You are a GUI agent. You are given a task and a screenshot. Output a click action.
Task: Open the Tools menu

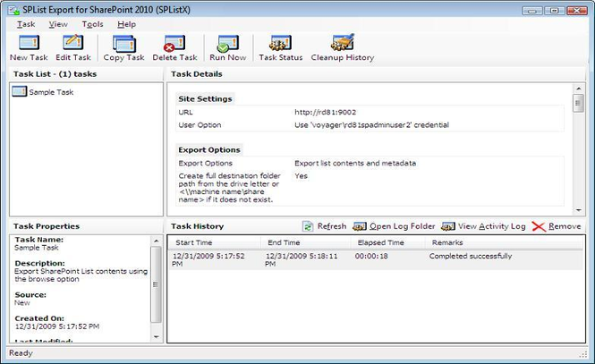point(92,24)
